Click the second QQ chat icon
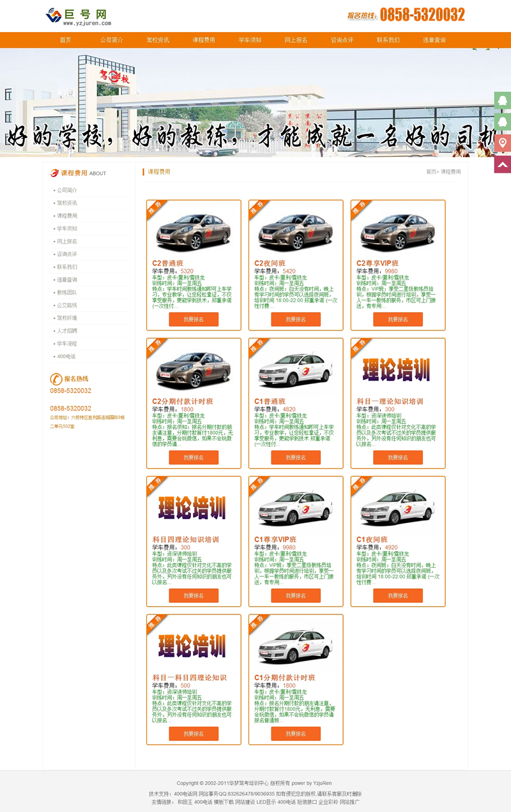 [x=503, y=121]
